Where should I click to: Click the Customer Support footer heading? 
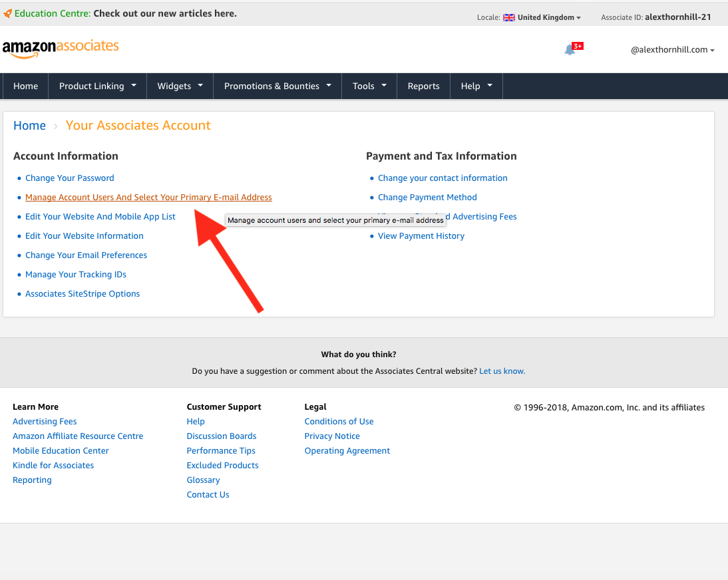pos(224,406)
